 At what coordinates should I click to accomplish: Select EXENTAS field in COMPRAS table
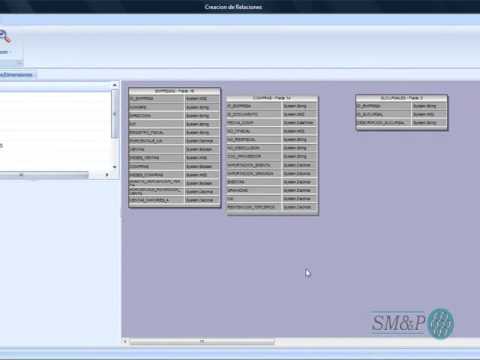(x=272, y=182)
